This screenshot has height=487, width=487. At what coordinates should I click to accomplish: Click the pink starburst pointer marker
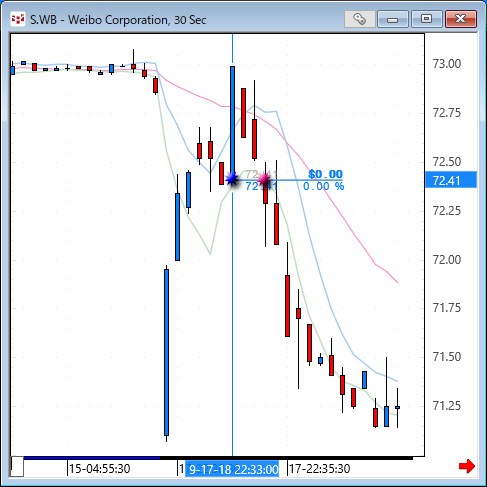tap(264, 179)
